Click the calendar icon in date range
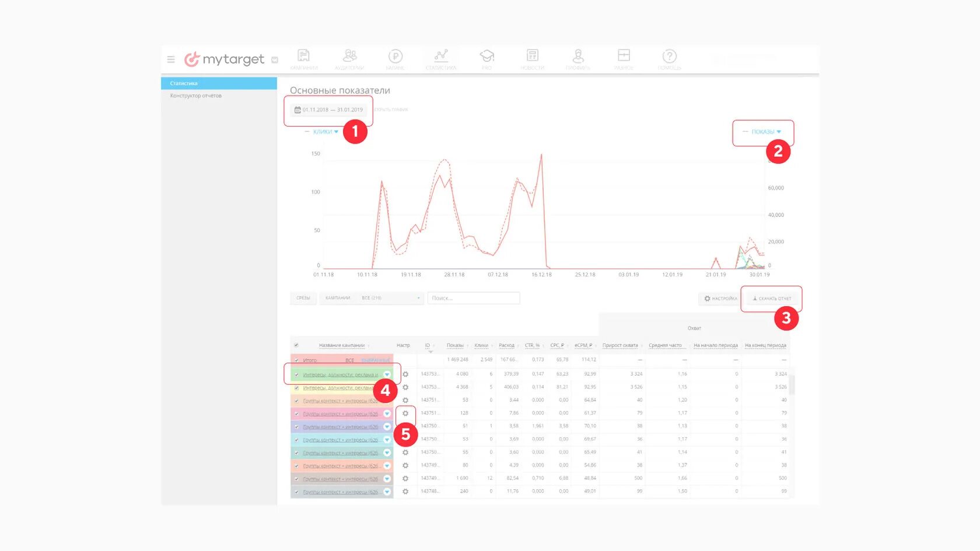980x551 pixels. coord(297,110)
